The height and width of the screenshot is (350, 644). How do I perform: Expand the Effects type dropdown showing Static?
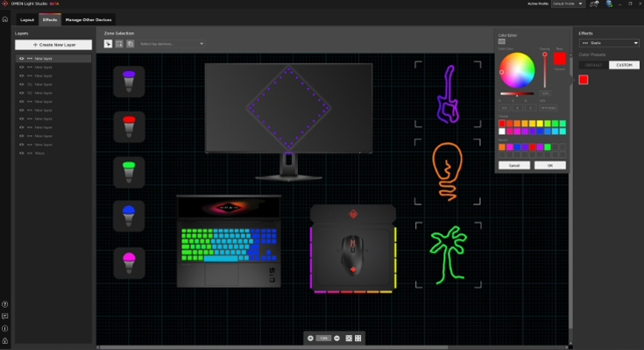point(609,43)
